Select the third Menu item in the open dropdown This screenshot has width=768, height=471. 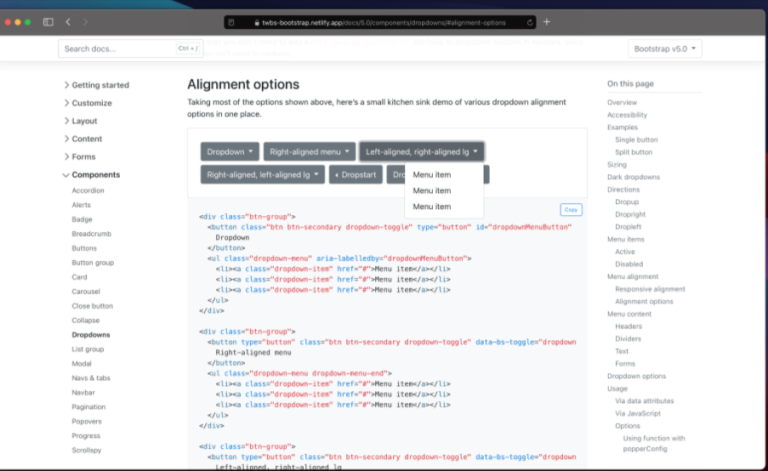pyautogui.click(x=444, y=207)
